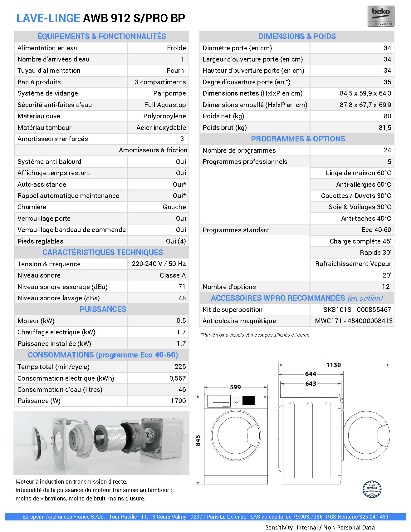Click the 'Moteur (kW)' row label
411x532 pixels.
(36, 321)
